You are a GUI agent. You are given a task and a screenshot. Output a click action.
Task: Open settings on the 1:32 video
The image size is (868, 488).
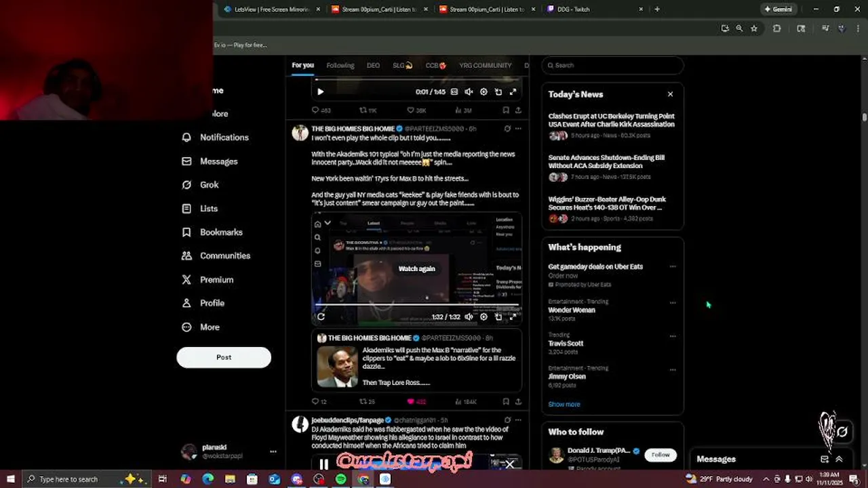[484, 317]
